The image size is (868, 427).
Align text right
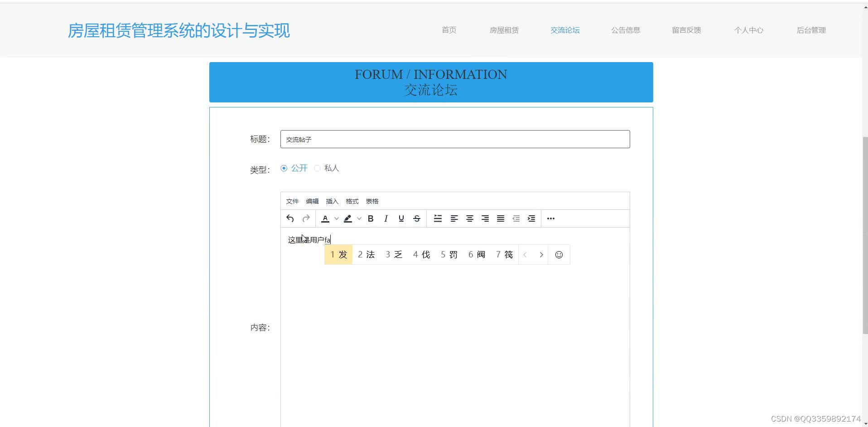485,218
